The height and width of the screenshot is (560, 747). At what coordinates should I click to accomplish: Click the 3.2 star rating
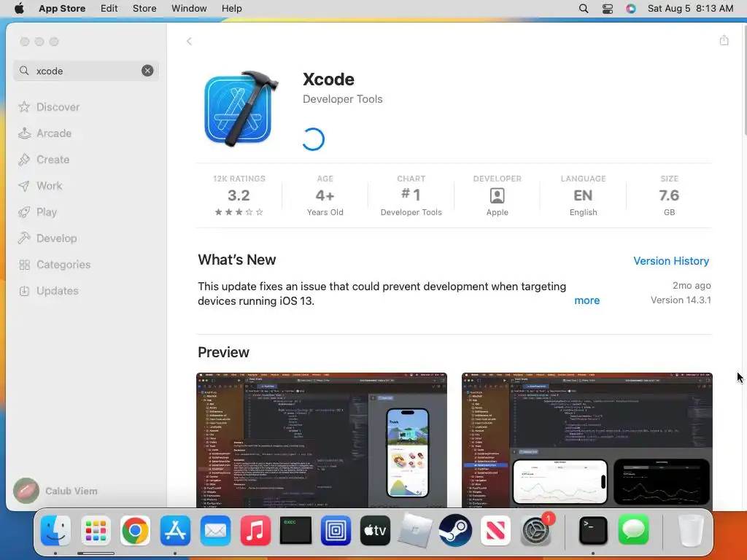click(239, 197)
